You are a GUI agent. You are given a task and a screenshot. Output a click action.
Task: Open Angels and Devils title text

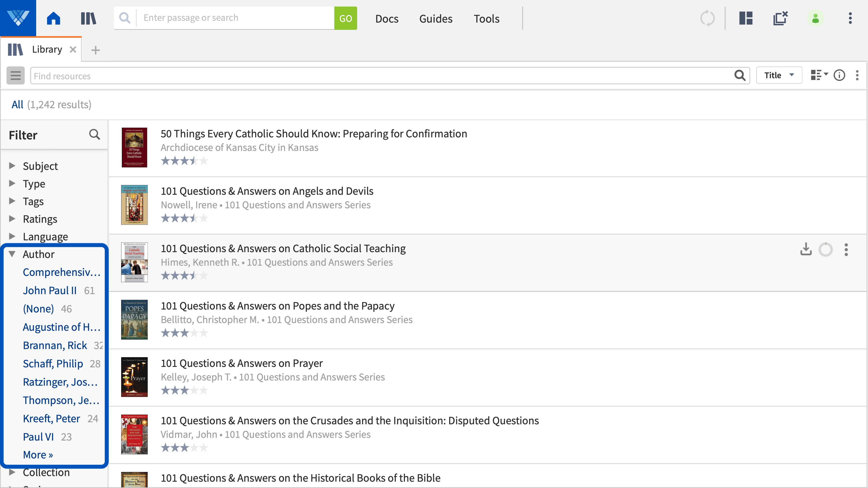[x=267, y=191]
